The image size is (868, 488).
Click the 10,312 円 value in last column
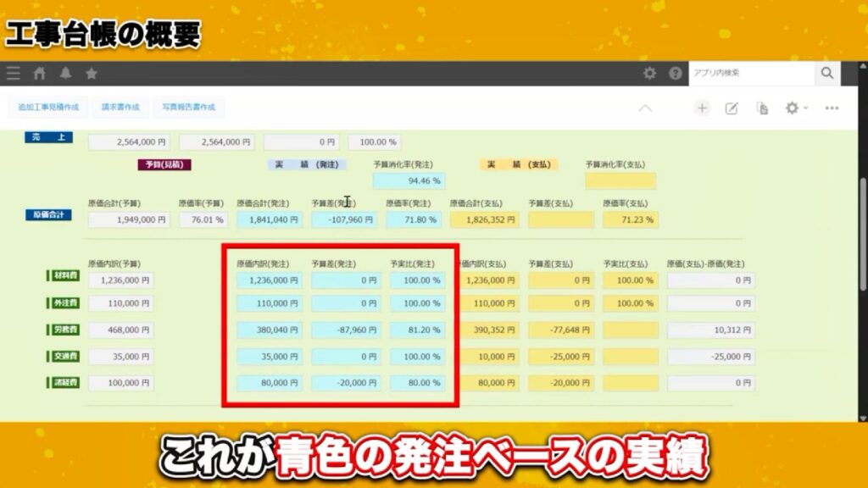[x=711, y=330]
